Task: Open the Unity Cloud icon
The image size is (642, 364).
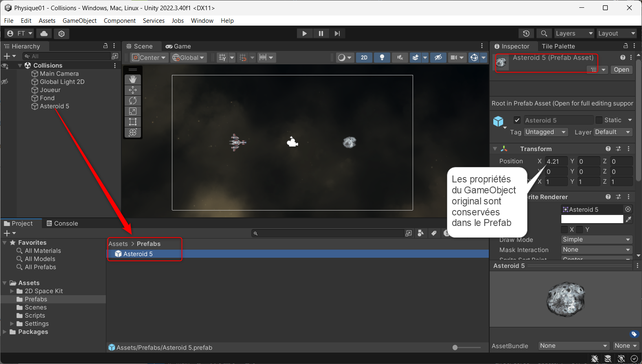Action: point(44,33)
